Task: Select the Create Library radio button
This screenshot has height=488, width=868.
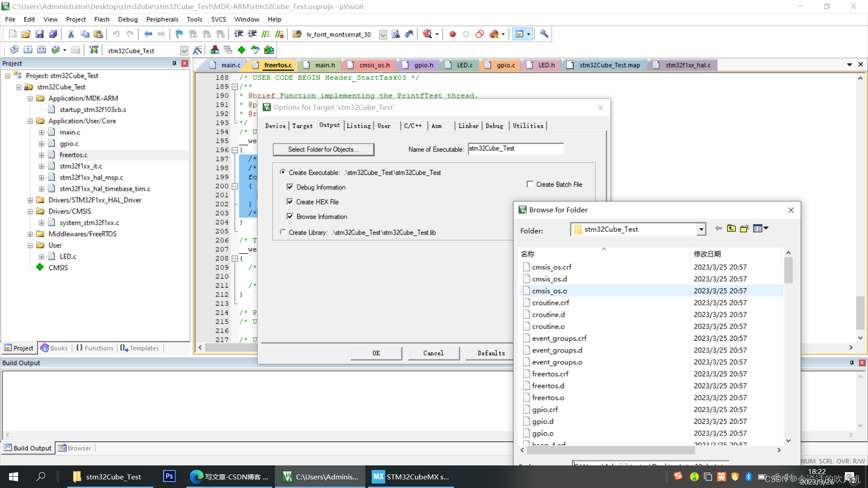Action: coord(283,232)
